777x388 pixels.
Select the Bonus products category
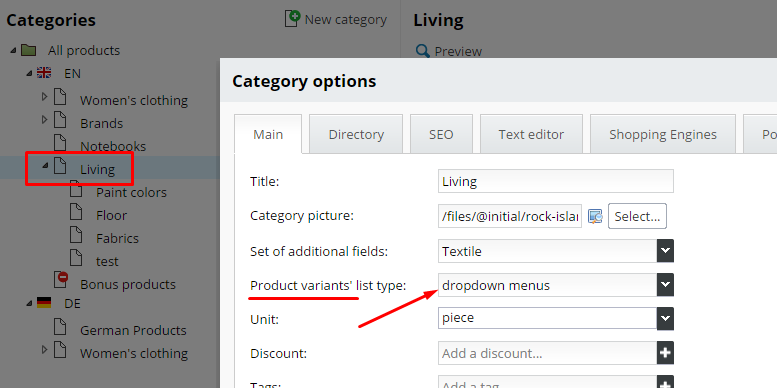(x=128, y=284)
